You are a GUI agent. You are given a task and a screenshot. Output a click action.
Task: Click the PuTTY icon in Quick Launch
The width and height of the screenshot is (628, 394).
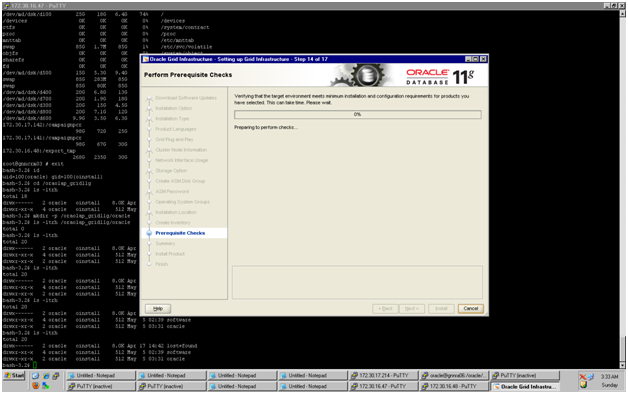pyautogui.click(x=56, y=376)
